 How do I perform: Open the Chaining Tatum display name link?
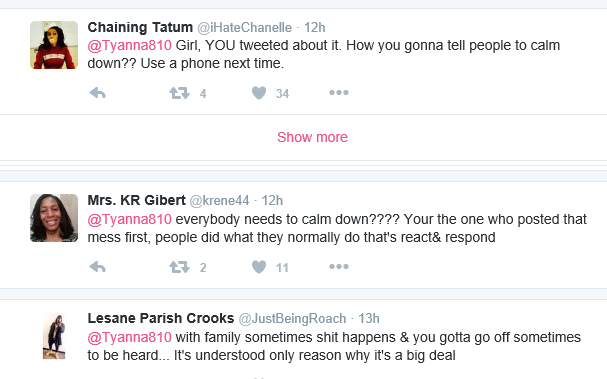(x=140, y=27)
